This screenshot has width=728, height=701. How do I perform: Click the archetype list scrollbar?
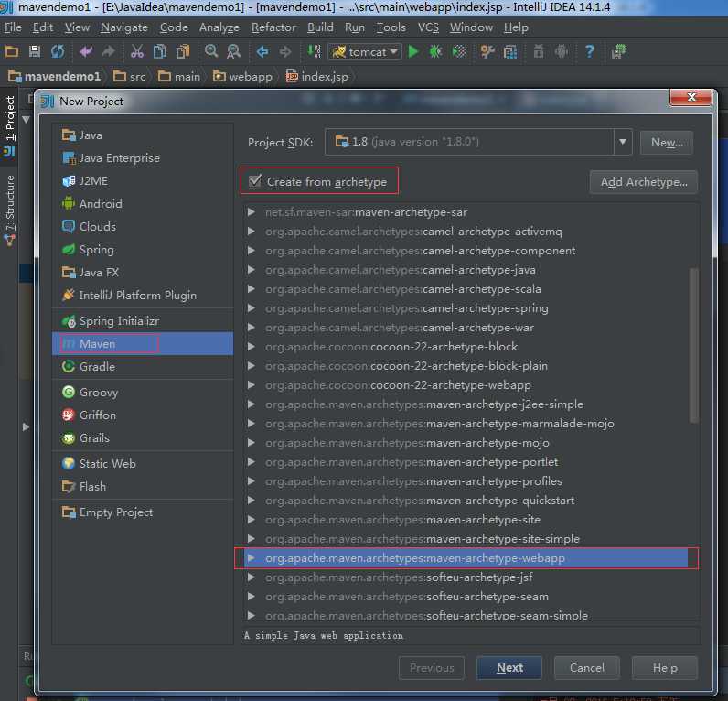693,345
